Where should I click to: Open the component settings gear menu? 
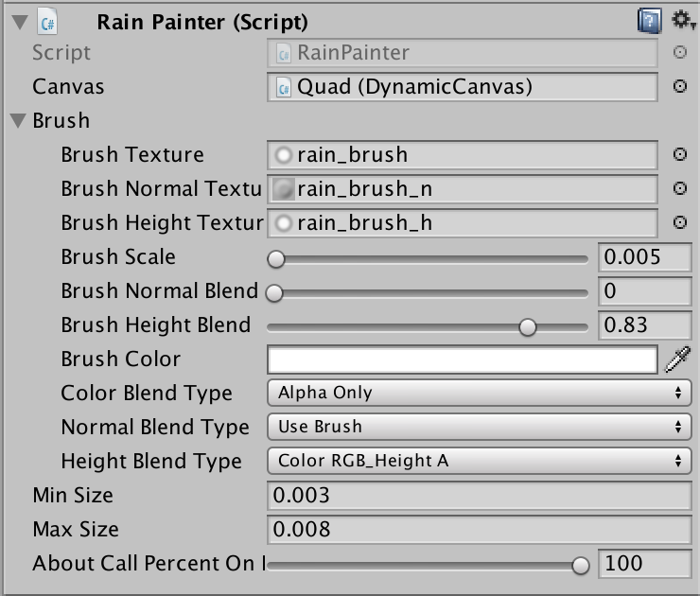click(x=683, y=20)
